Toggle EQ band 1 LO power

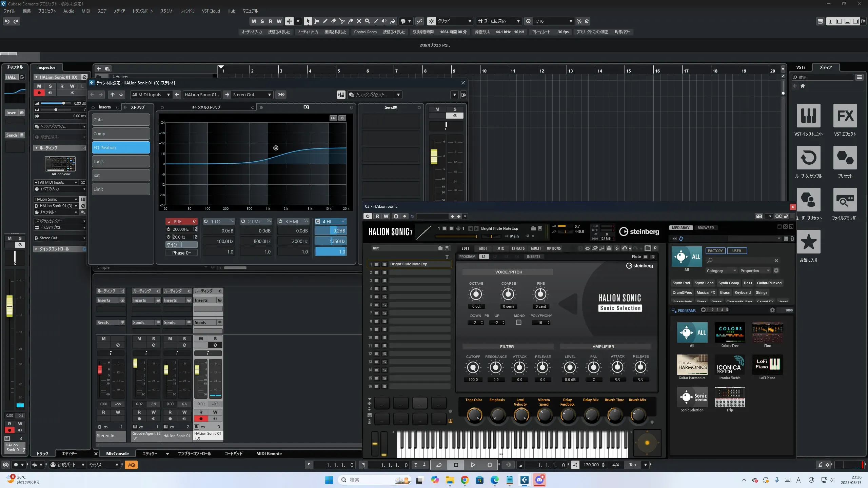(x=206, y=221)
